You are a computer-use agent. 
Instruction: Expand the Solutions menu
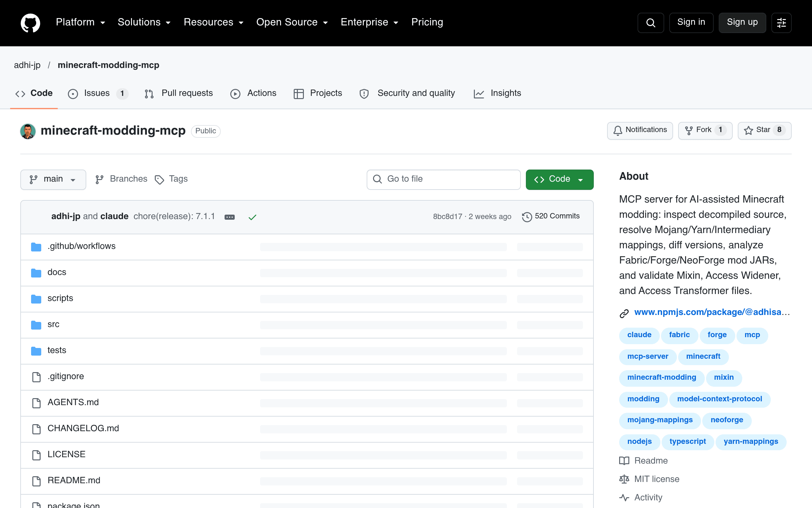tap(144, 22)
